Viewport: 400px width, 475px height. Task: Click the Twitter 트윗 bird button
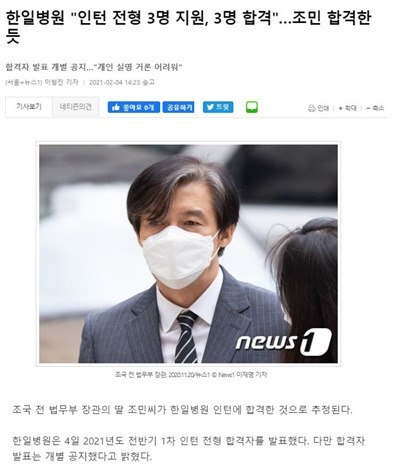click(218, 107)
